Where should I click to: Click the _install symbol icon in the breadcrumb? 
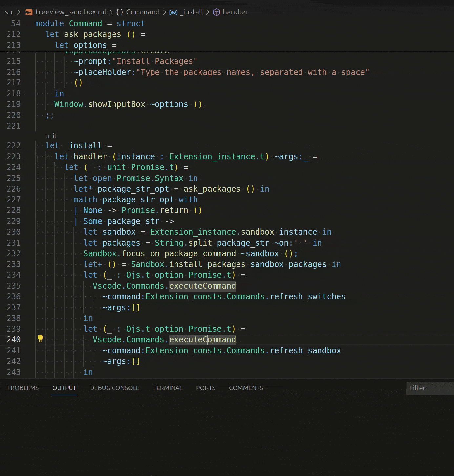[174, 12]
